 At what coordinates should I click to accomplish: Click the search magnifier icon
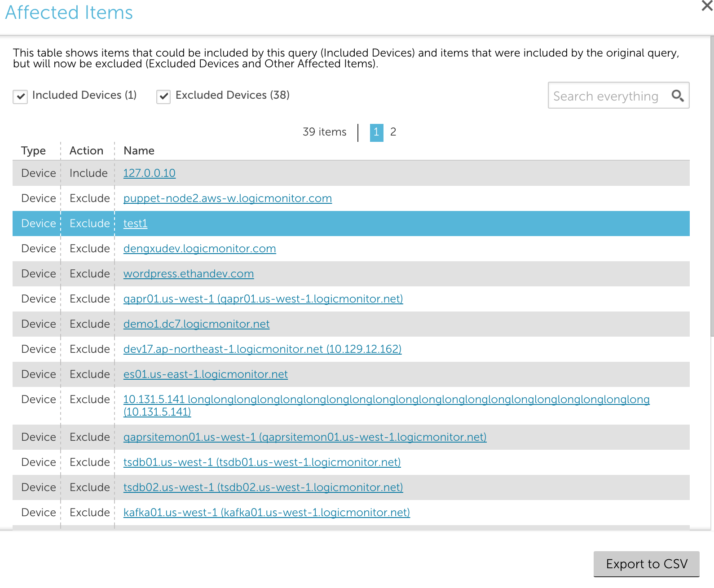pos(677,96)
